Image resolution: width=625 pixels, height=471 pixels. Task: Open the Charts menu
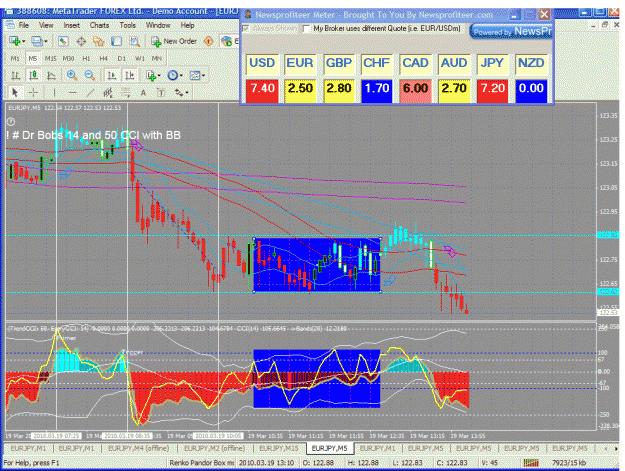tap(99, 26)
